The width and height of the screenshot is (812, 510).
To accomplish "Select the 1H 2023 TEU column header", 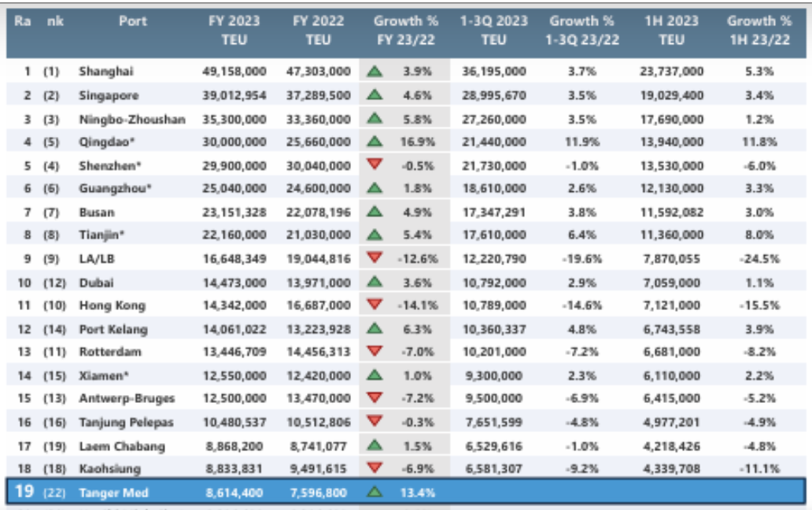I will click(671, 31).
